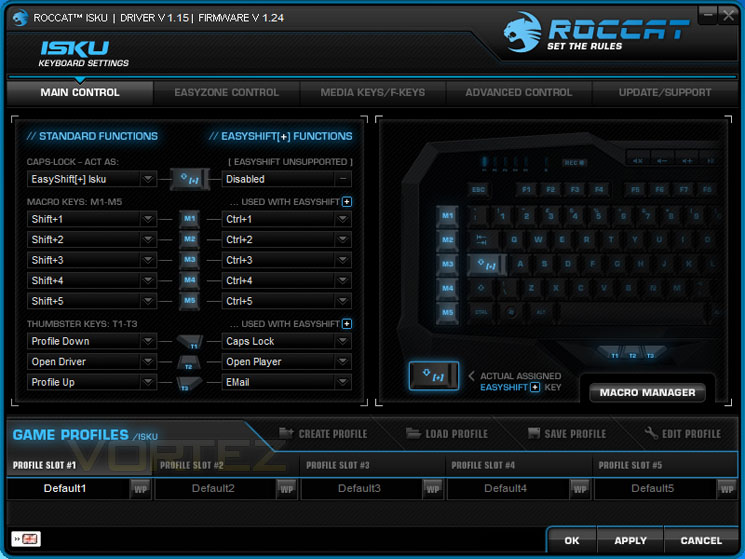Select the M4 key on the keyboard image
The image size is (745, 559).
[447, 289]
